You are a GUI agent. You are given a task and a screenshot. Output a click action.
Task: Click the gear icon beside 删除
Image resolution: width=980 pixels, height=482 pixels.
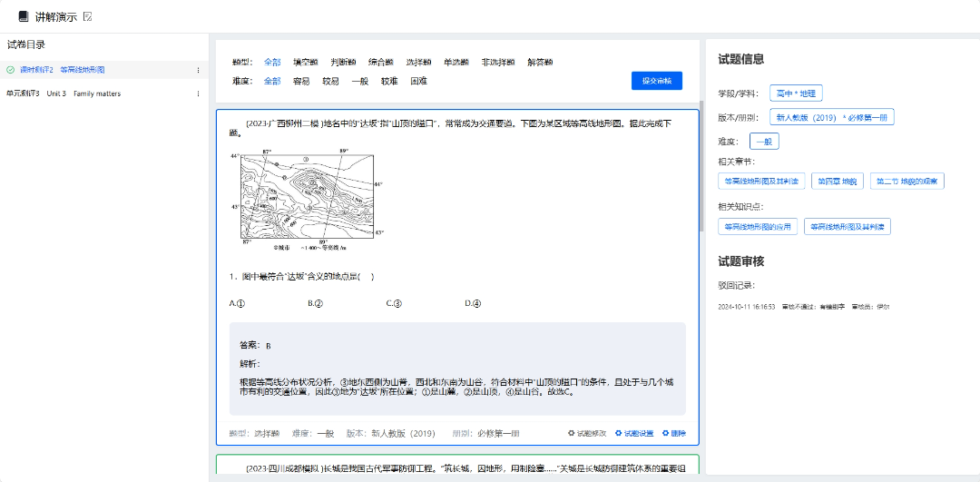pyautogui.click(x=665, y=433)
